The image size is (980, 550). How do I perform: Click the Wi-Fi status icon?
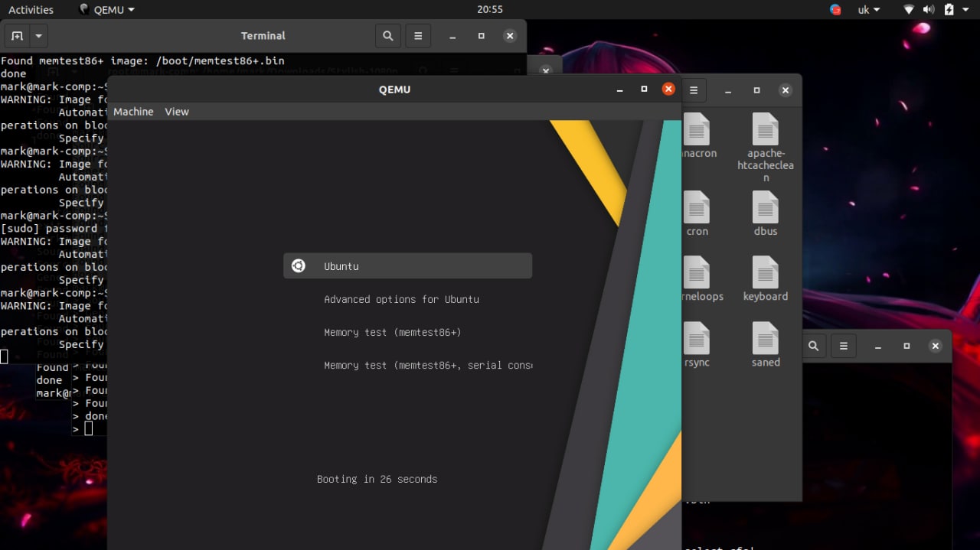pyautogui.click(x=909, y=10)
